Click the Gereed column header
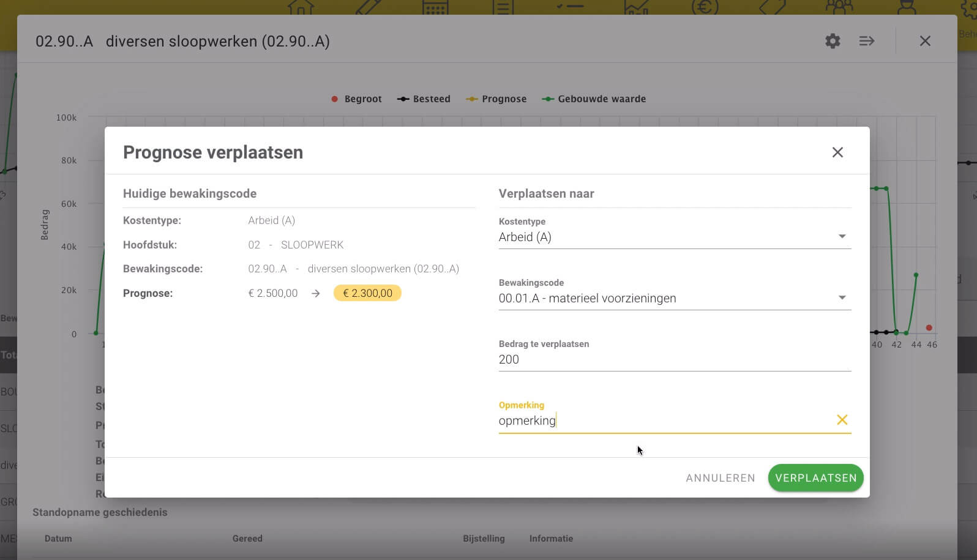Viewport: 977px width, 560px height. tap(247, 539)
